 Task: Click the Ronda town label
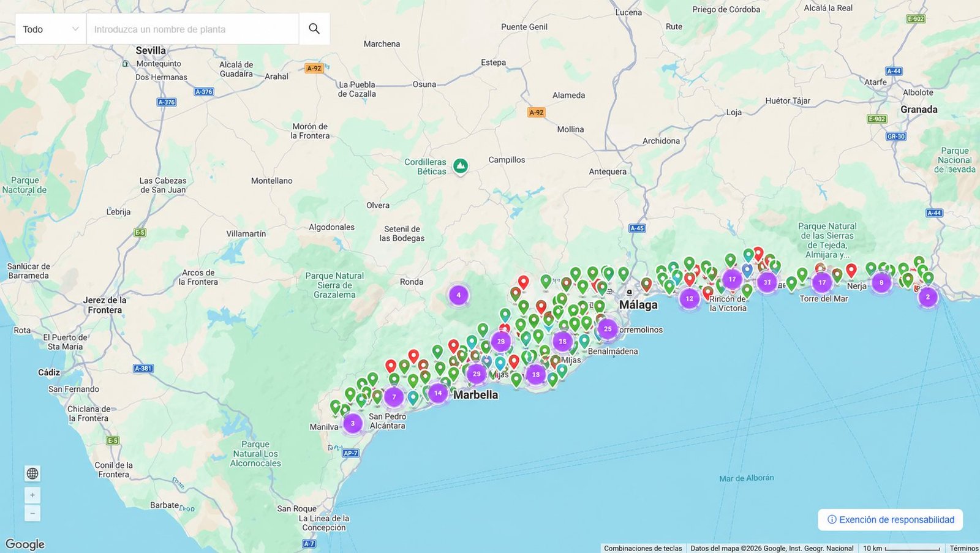412,282
